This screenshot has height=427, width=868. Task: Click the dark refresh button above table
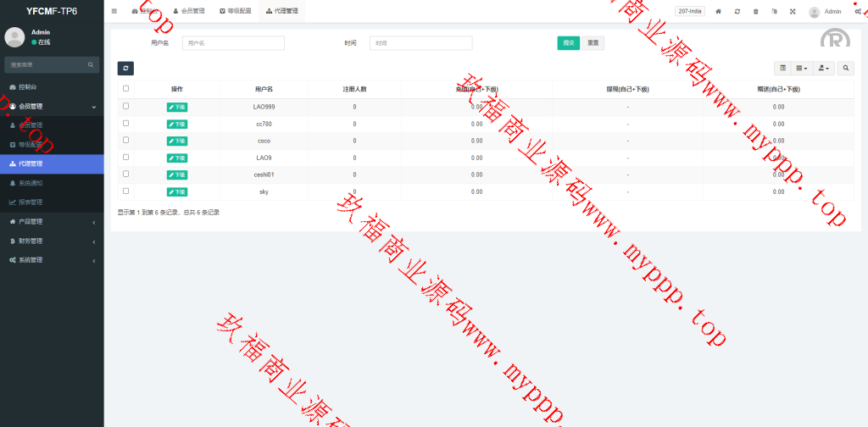[125, 69]
